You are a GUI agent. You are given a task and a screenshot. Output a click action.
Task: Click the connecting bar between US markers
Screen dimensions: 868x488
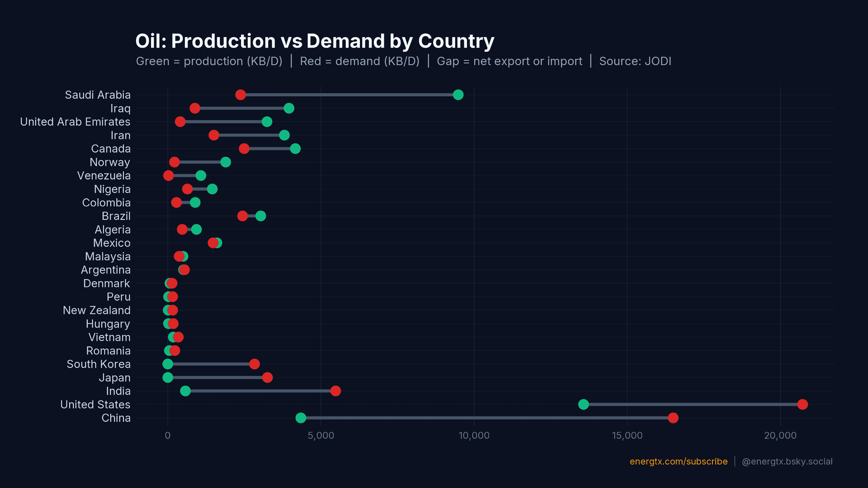click(x=692, y=404)
